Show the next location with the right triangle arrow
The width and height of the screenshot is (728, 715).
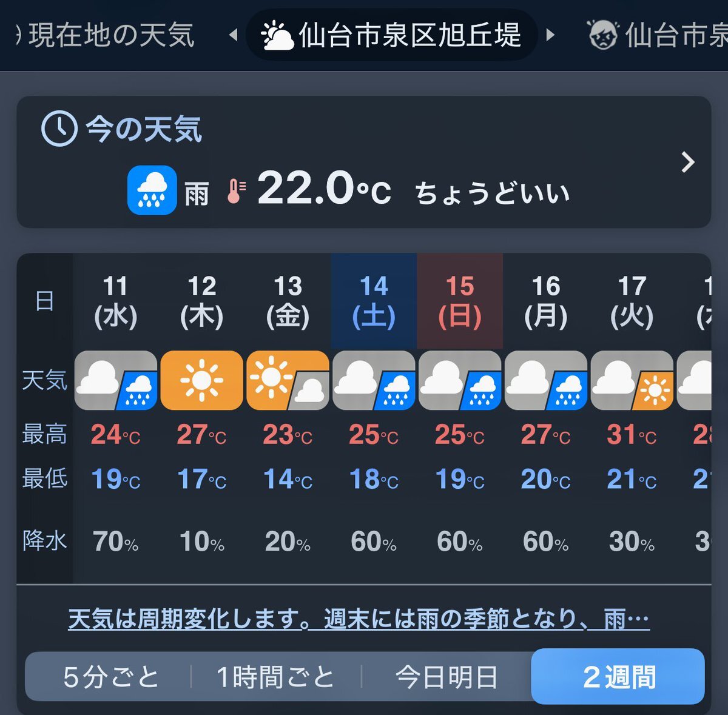pyautogui.click(x=550, y=35)
